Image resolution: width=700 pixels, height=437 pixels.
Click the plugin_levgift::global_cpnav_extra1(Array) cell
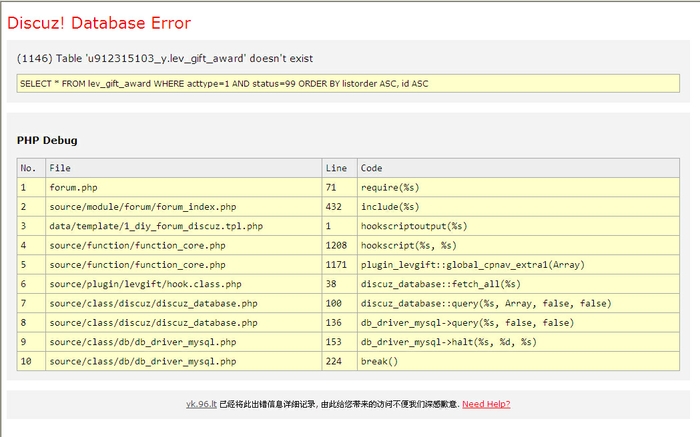(518, 265)
